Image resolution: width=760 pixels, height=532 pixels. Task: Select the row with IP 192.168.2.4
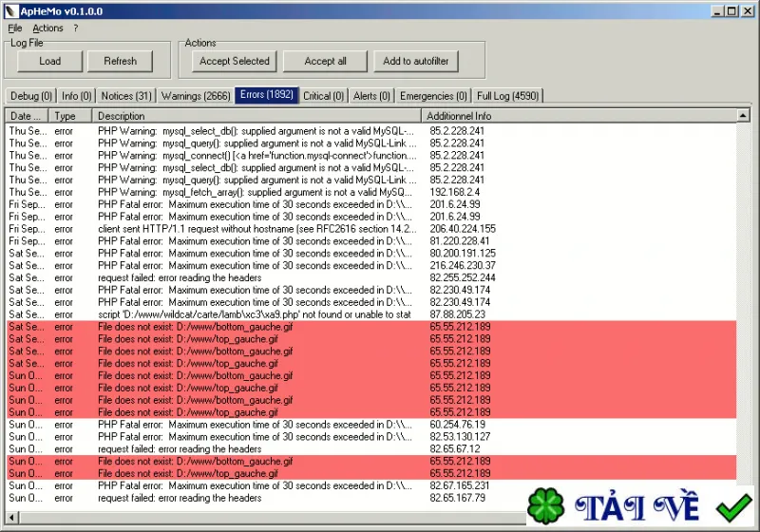pos(371,192)
